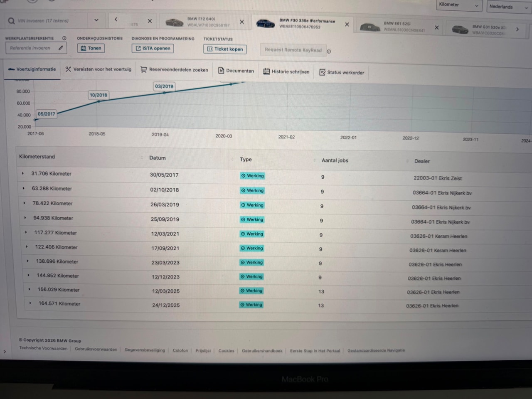
Task: Expand the 144.852 Kilometer row
Action: tap(29, 275)
